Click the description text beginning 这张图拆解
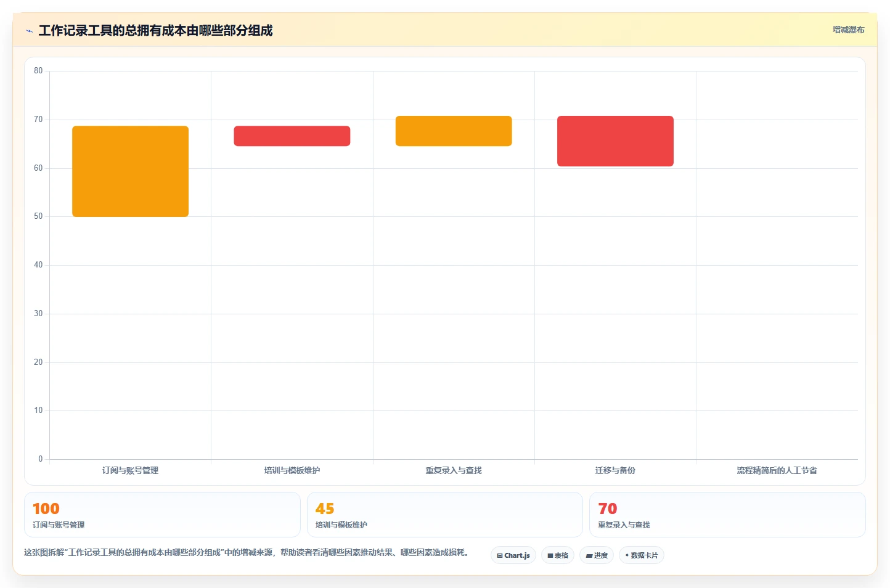The width and height of the screenshot is (890, 588). 247,552
